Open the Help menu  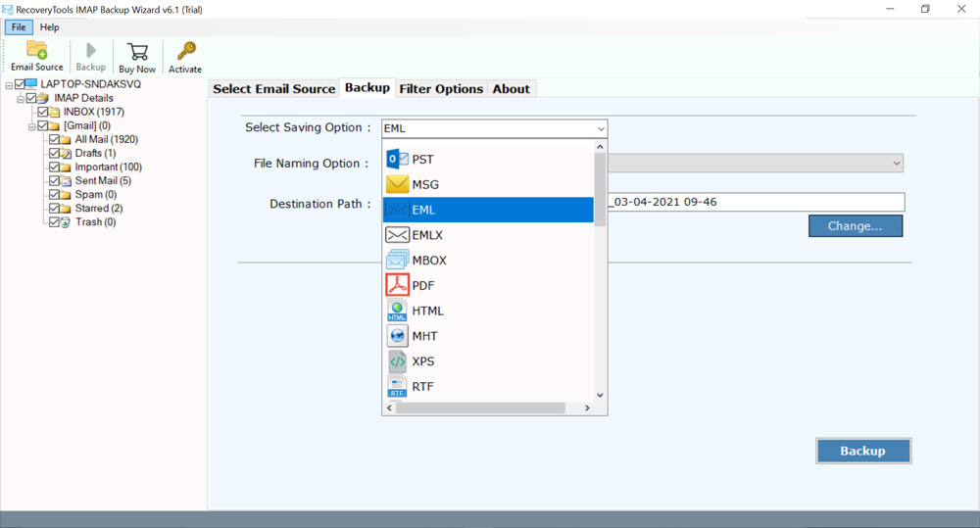tap(49, 26)
